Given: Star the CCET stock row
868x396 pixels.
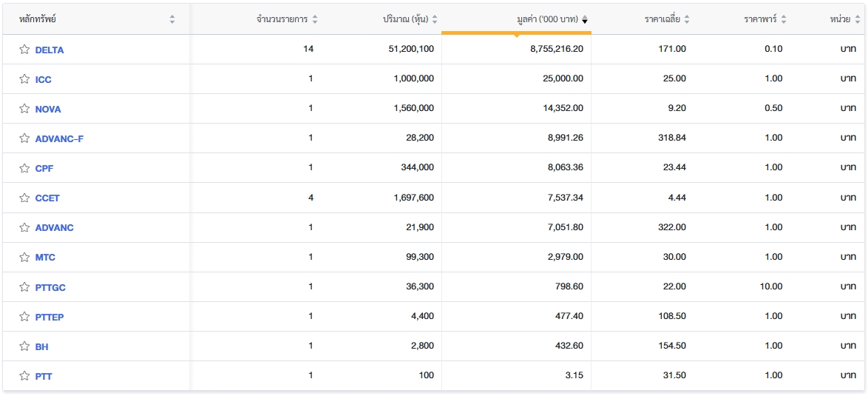Looking at the screenshot, I should (x=24, y=198).
